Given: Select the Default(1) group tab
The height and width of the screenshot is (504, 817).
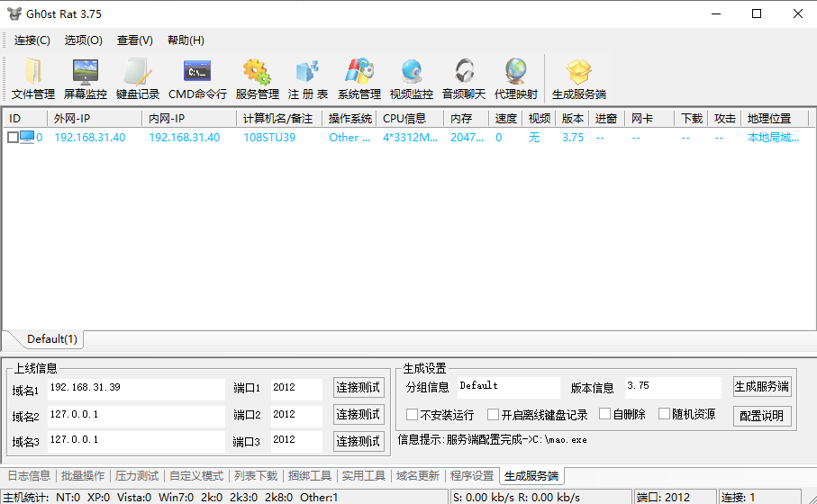Looking at the screenshot, I should coord(51,339).
